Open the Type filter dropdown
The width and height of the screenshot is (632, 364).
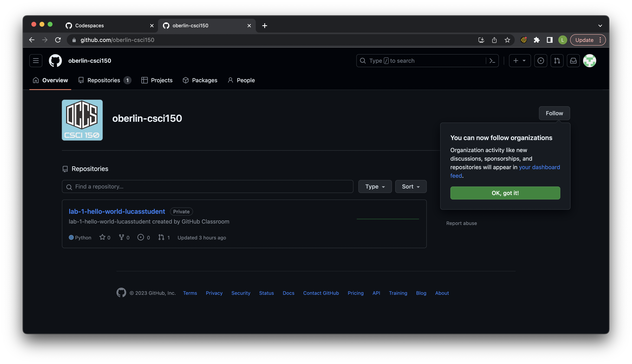(375, 186)
